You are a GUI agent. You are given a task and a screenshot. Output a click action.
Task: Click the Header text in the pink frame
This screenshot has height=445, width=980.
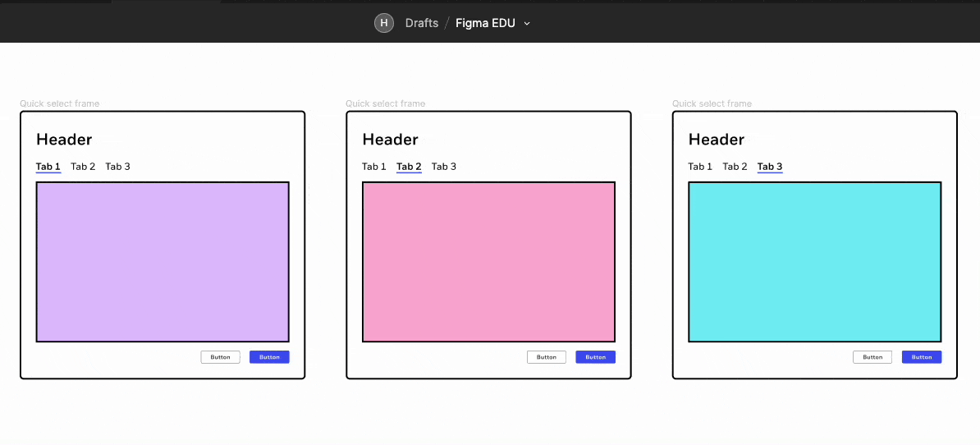390,140
